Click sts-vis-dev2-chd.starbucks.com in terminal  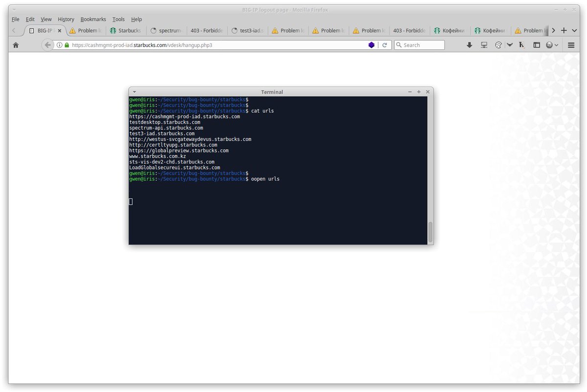click(172, 162)
